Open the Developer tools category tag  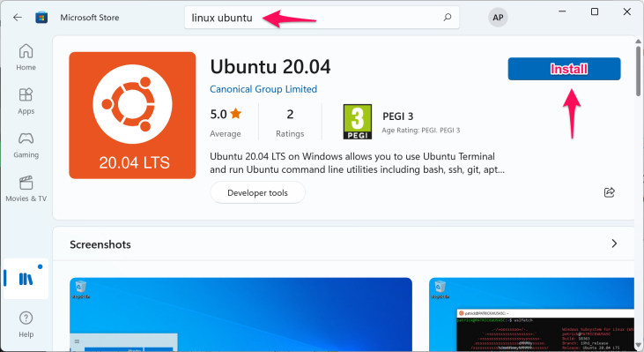pos(257,192)
